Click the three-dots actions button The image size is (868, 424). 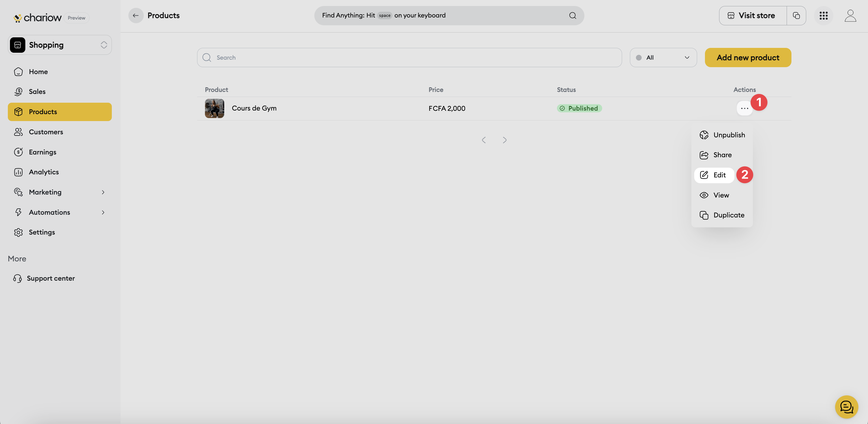click(x=744, y=108)
